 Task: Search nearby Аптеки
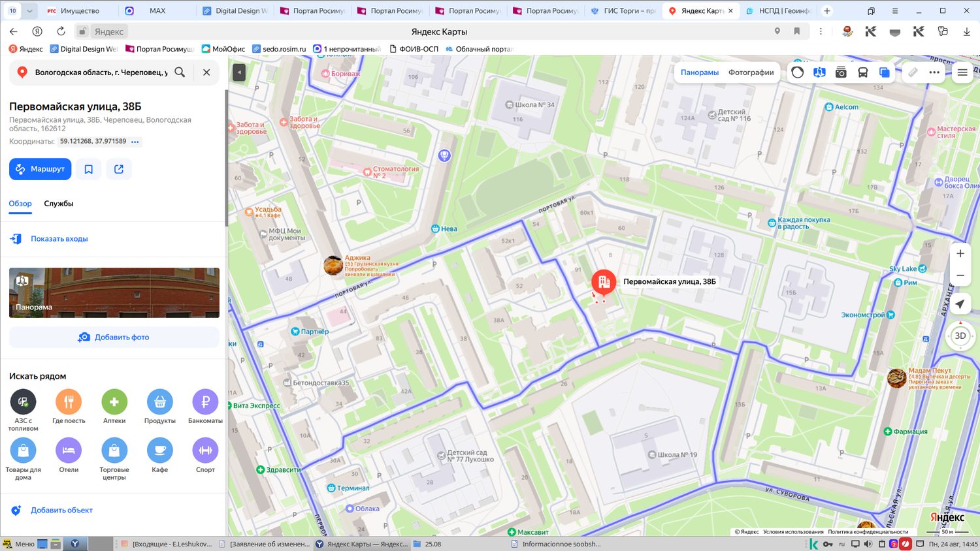coord(114,407)
